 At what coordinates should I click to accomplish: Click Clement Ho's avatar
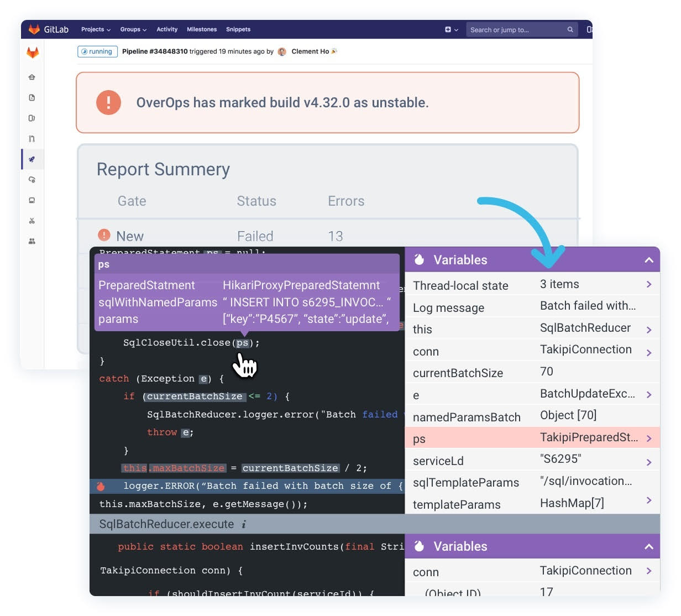[x=282, y=51]
